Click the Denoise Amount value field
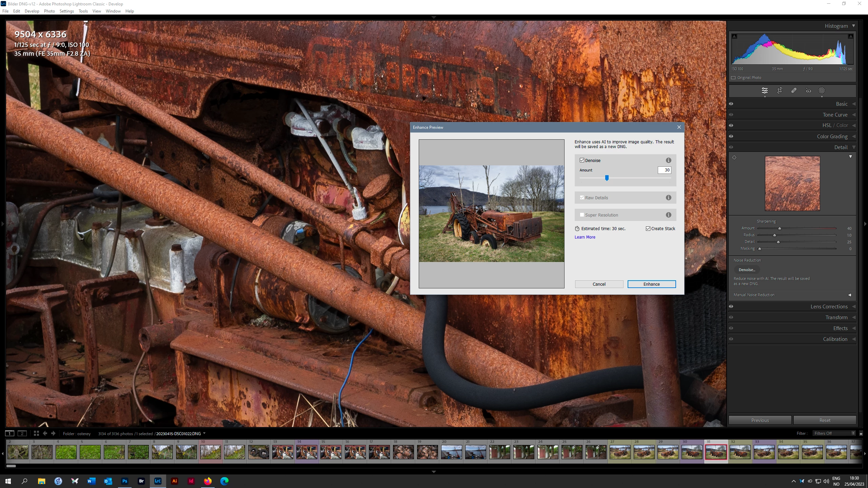The height and width of the screenshot is (488, 868). 664,170
